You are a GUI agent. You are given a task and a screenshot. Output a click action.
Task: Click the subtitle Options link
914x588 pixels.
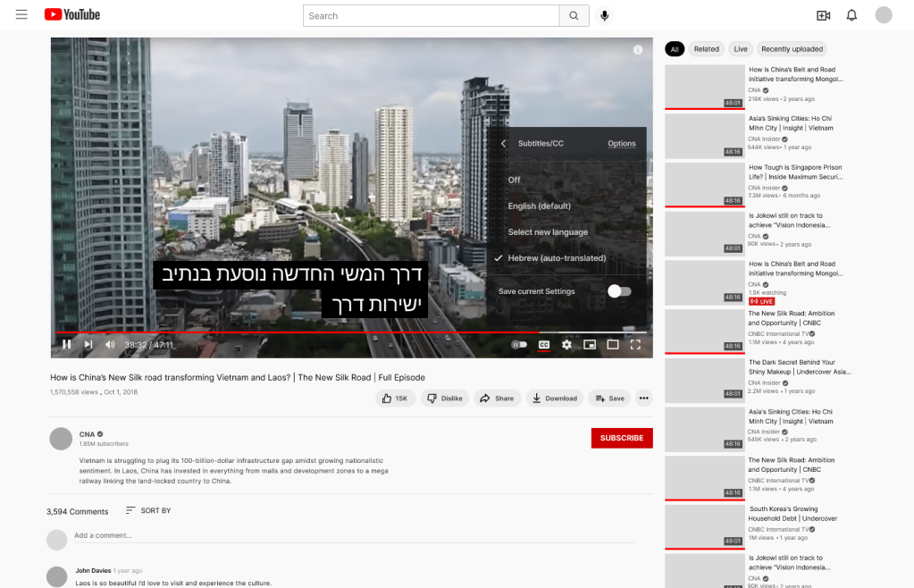pyautogui.click(x=622, y=144)
